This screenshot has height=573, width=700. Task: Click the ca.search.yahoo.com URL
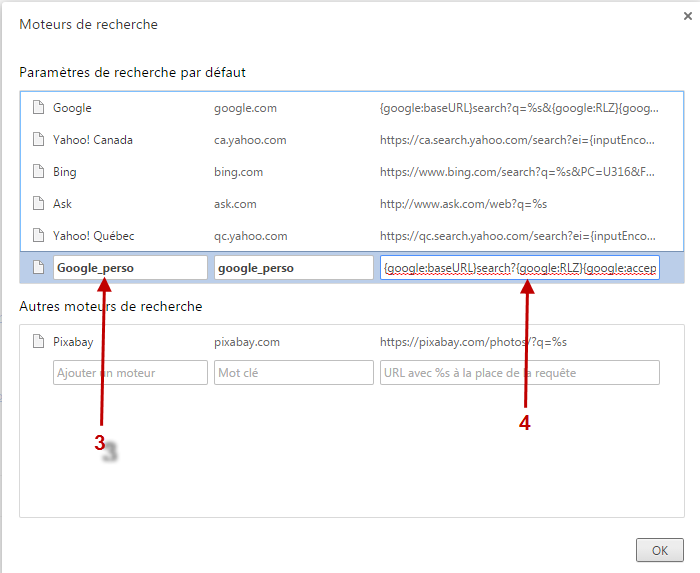[517, 140]
